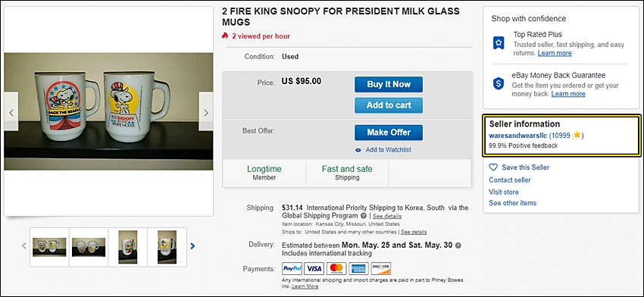Open Contact seller link
The image size is (644, 297).
510,180
